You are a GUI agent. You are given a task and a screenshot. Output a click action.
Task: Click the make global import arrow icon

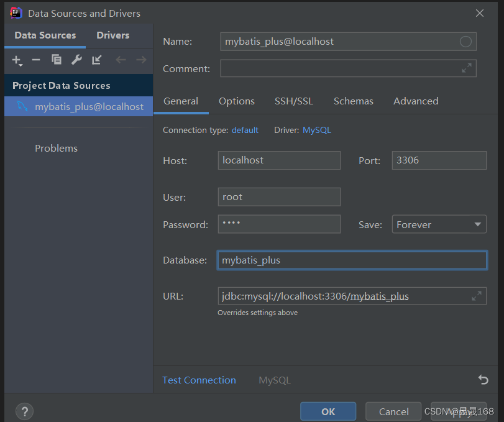(96, 60)
